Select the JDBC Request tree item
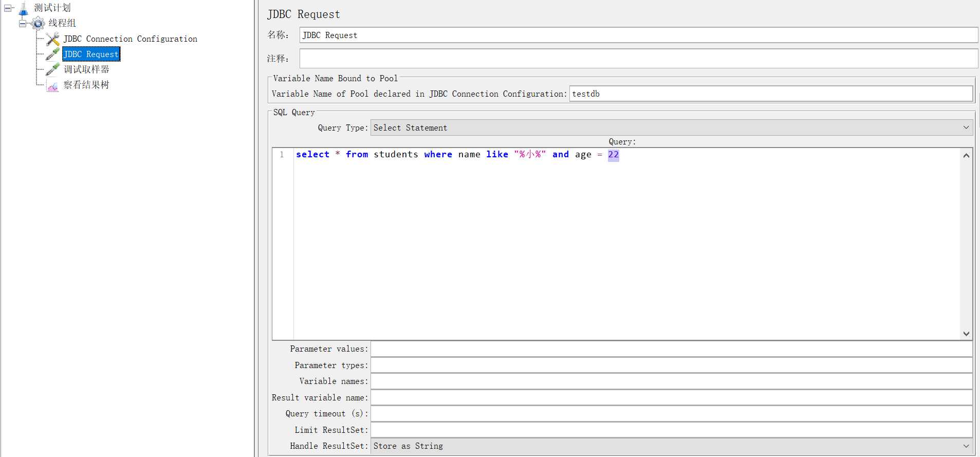This screenshot has height=457, width=980. tap(91, 54)
